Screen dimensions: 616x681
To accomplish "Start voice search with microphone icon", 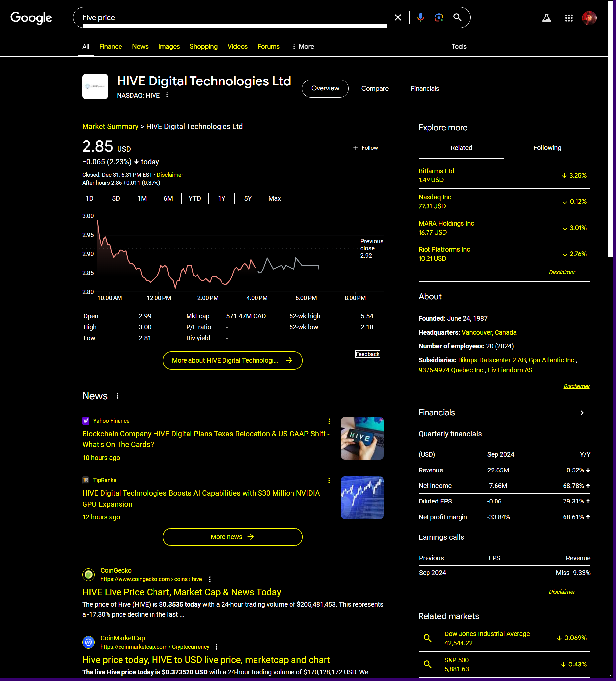I will click(420, 17).
